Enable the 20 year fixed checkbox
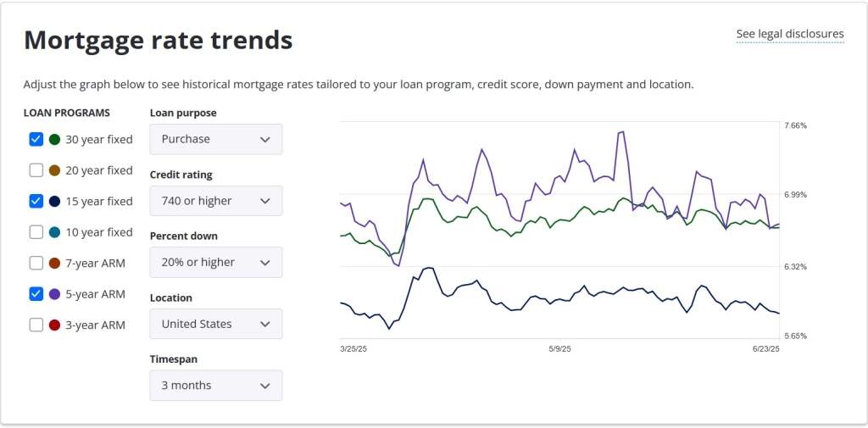Image resolution: width=868 pixels, height=428 pixels. (x=36, y=170)
